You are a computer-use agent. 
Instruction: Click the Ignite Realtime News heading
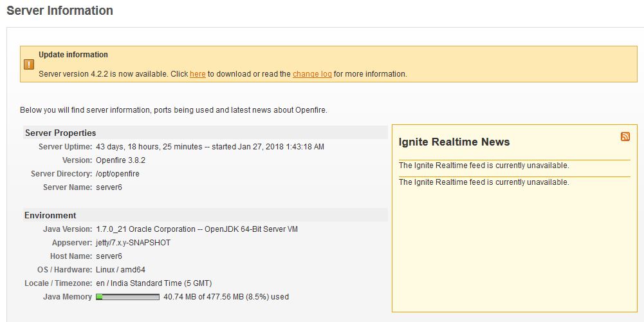[x=454, y=142]
